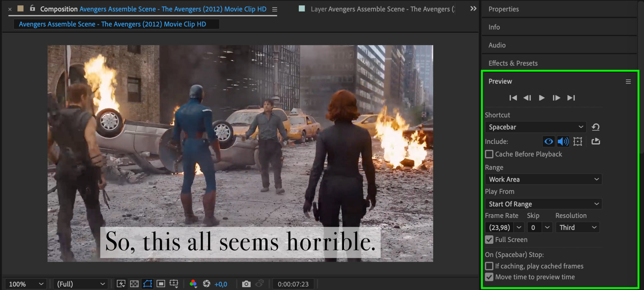Expand hidden panel tabs with double chevron

pyautogui.click(x=473, y=9)
